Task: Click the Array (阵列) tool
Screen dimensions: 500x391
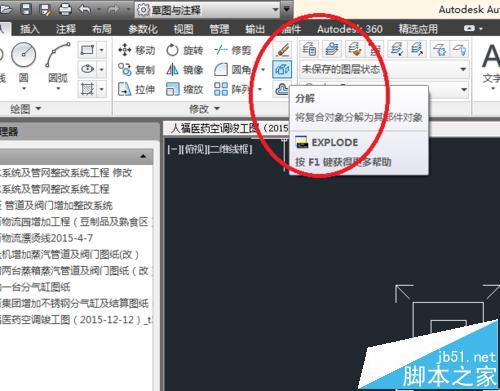Action: click(233, 89)
